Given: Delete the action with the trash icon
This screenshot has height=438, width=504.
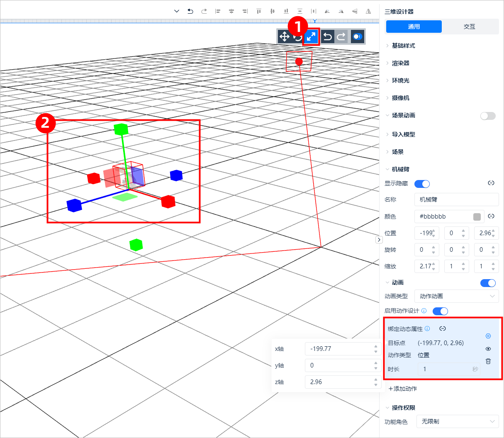Looking at the screenshot, I should click(488, 361).
